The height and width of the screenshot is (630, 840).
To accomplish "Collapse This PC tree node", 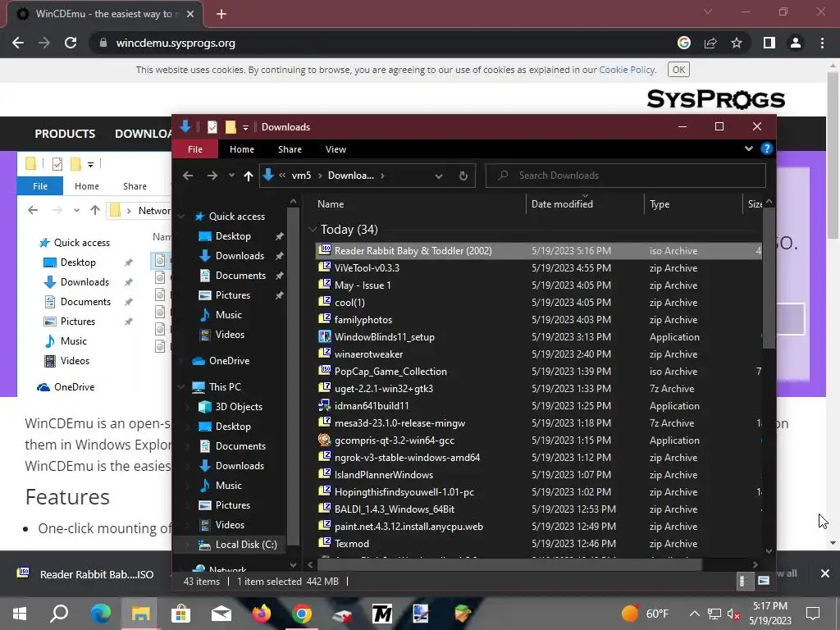I will [181, 387].
